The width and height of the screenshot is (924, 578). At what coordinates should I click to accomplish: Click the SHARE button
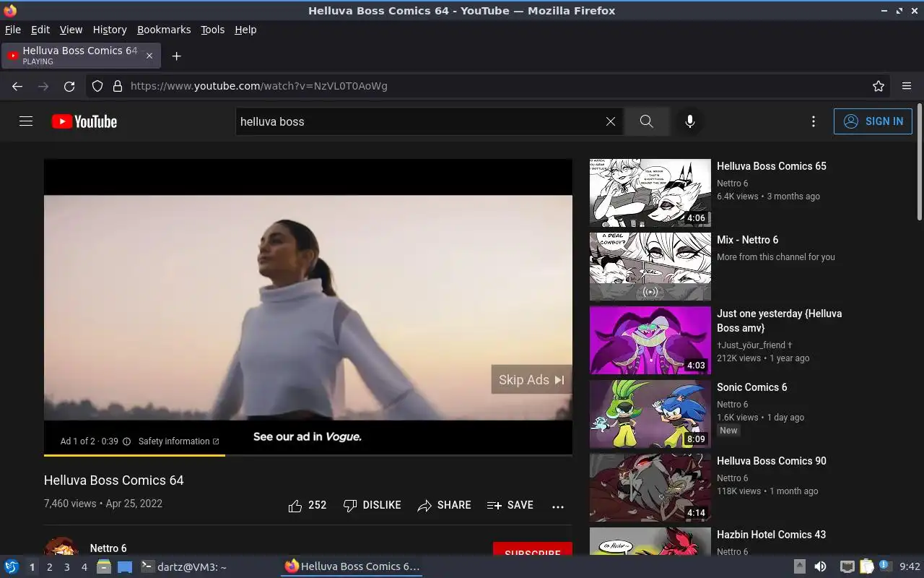point(444,506)
